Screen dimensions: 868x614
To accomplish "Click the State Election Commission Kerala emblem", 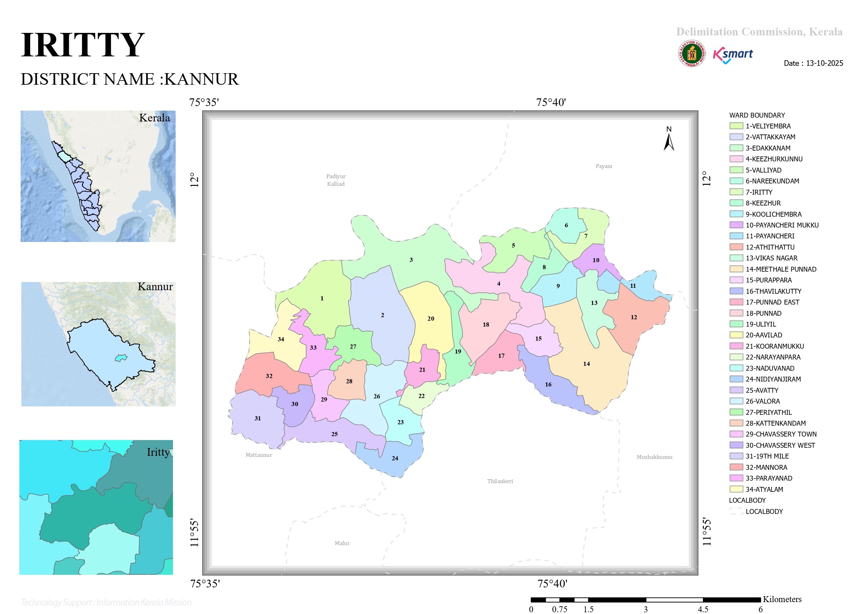I will coord(691,54).
